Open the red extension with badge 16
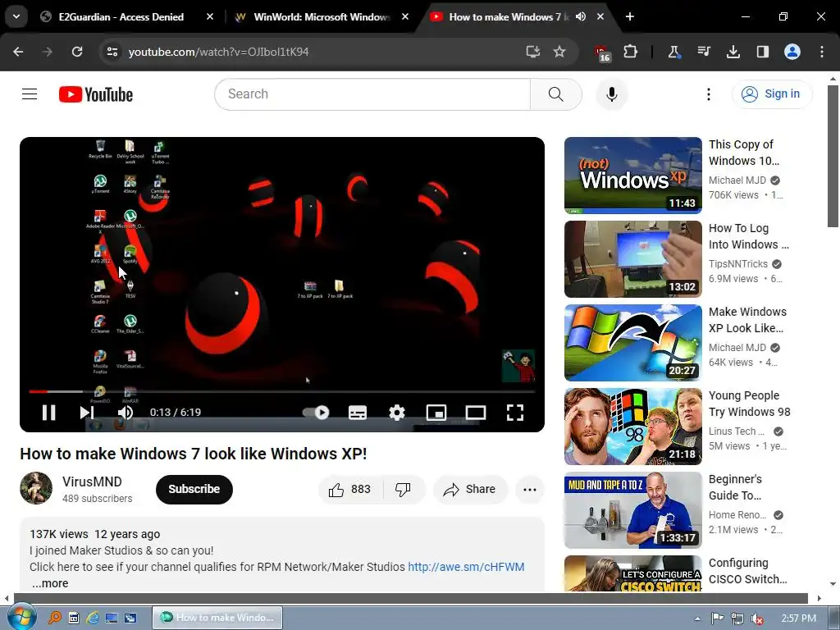 click(x=602, y=52)
